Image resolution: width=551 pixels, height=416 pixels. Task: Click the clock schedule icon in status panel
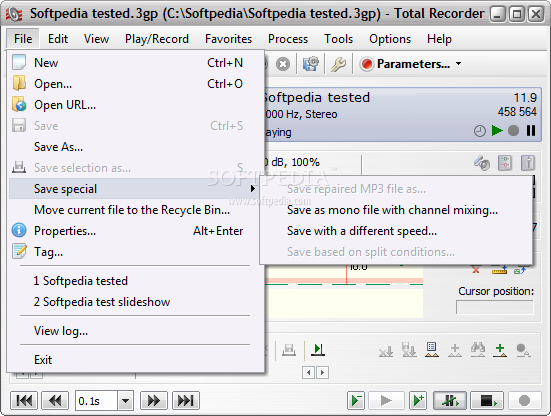pyautogui.click(x=480, y=131)
